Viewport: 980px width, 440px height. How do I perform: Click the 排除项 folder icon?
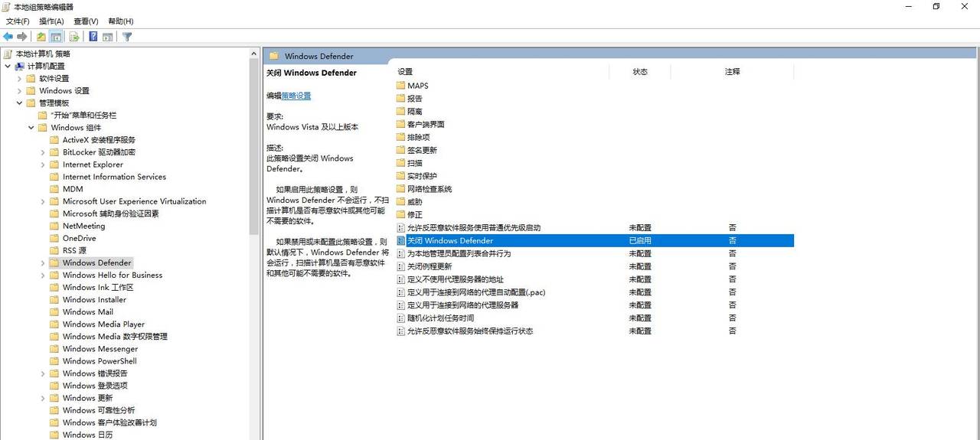(x=400, y=137)
